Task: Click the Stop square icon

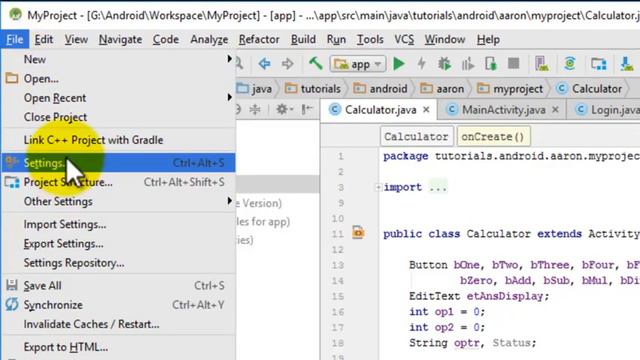Action: (x=513, y=64)
